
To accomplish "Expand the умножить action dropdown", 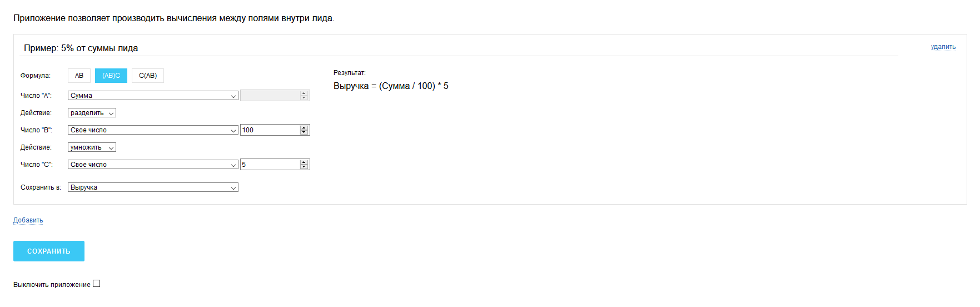I will [x=92, y=147].
